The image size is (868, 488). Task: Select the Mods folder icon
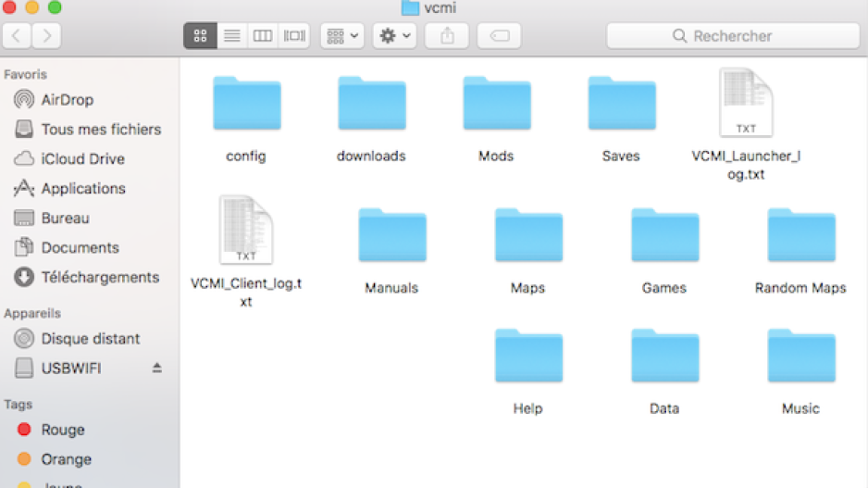click(x=497, y=104)
